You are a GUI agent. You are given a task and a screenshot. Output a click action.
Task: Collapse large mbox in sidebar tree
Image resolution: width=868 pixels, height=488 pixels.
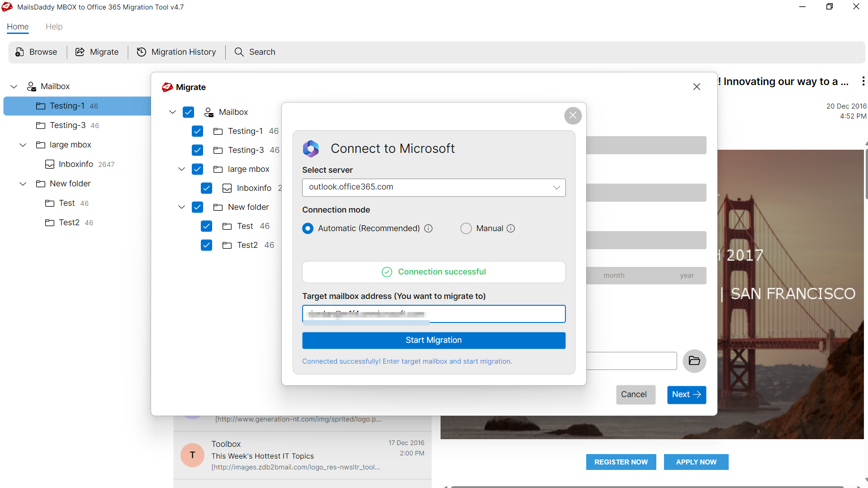coord(23,145)
